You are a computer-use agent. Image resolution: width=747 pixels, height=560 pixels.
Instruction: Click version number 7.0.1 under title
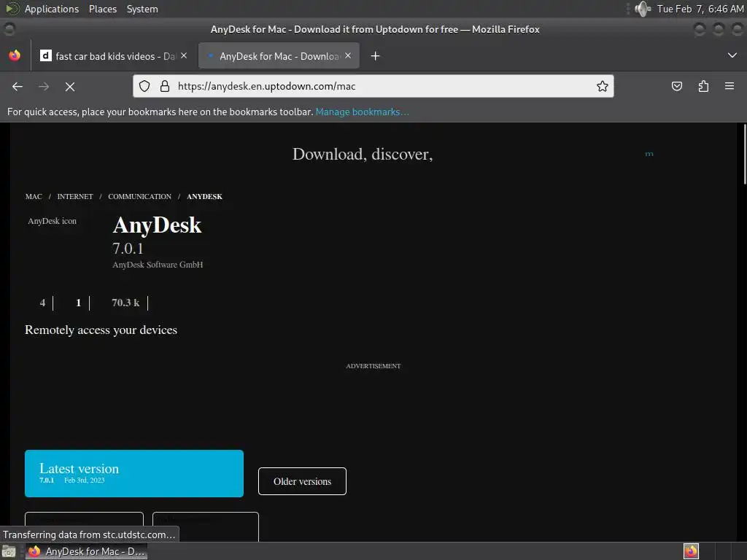pos(128,248)
